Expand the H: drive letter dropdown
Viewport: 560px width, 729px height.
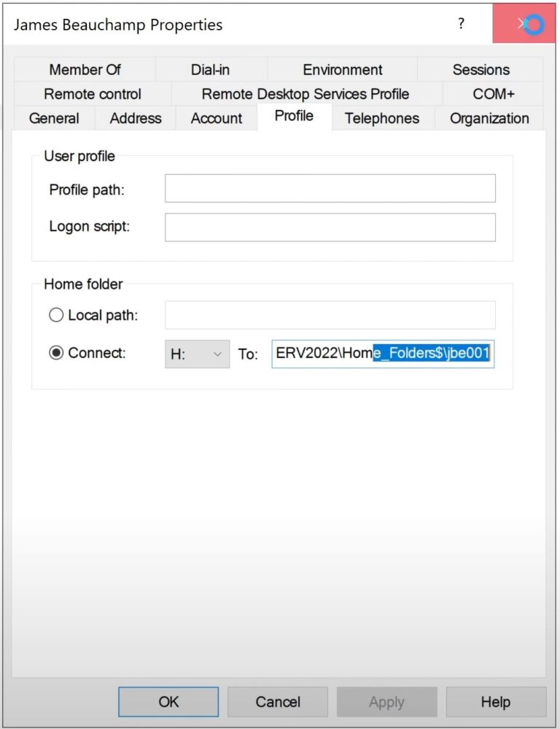pos(197,354)
